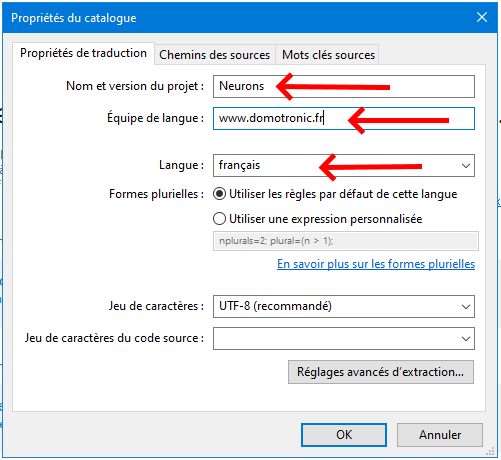Click the français language combo box text
Image resolution: width=501 pixels, height=460 pixels.
tap(239, 165)
